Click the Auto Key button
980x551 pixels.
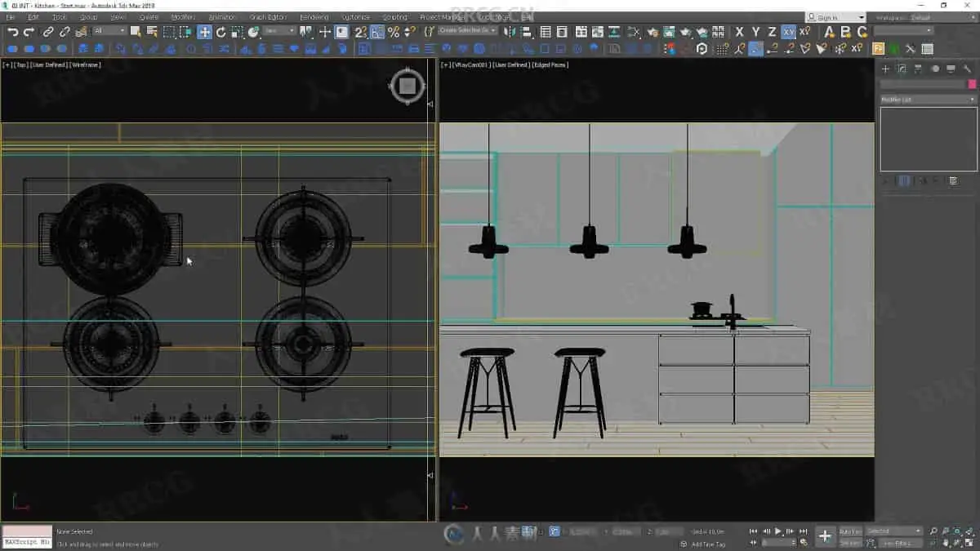(x=849, y=531)
